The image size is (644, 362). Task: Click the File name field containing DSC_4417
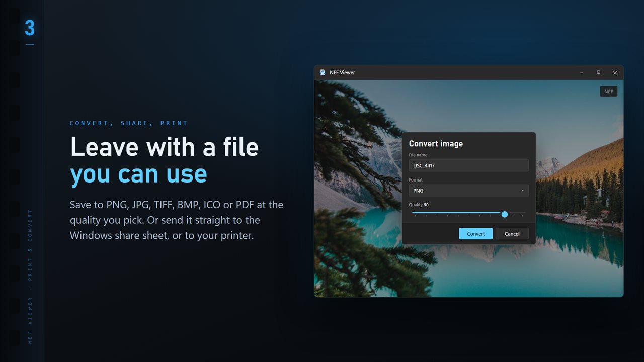click(468, 165)
